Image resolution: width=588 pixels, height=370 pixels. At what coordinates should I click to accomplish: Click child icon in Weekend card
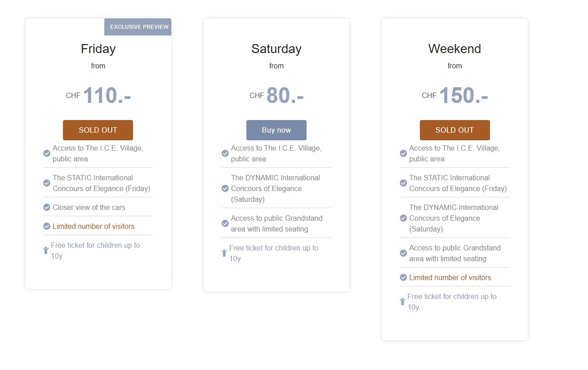pyautogui.click(x=402, y=302)
